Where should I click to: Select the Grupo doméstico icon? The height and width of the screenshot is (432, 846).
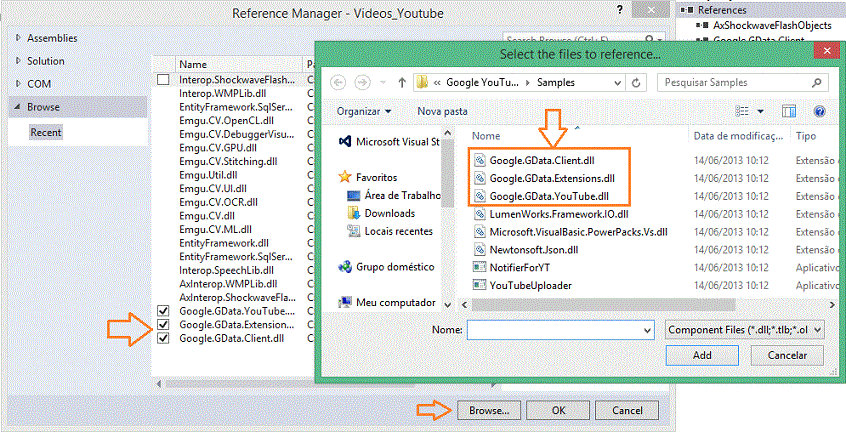pyautogui.click(x=345, y=266)
